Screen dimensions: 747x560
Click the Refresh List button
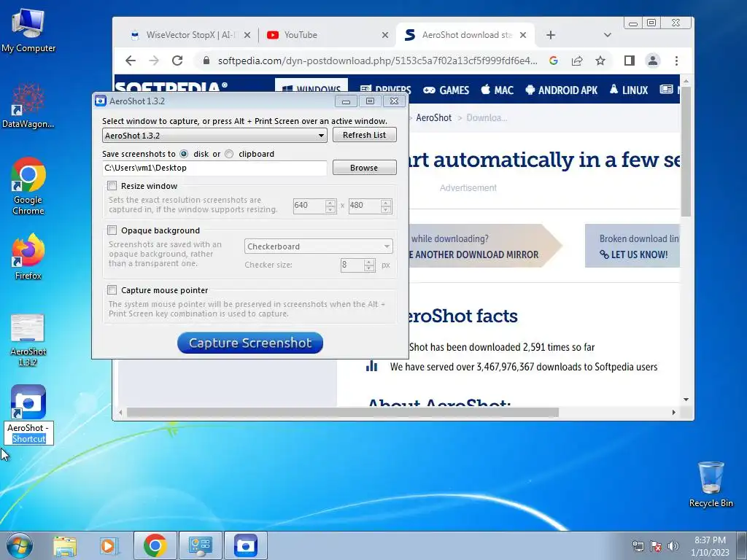coord(365,135)
